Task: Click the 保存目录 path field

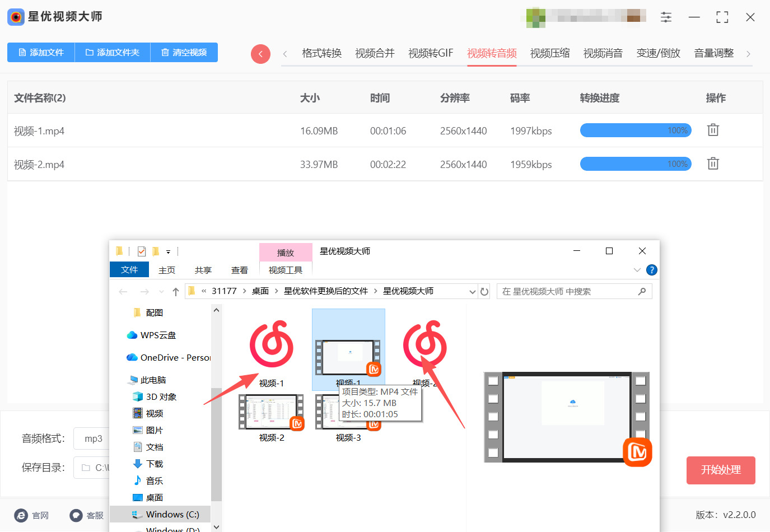Action: point(93,468)
